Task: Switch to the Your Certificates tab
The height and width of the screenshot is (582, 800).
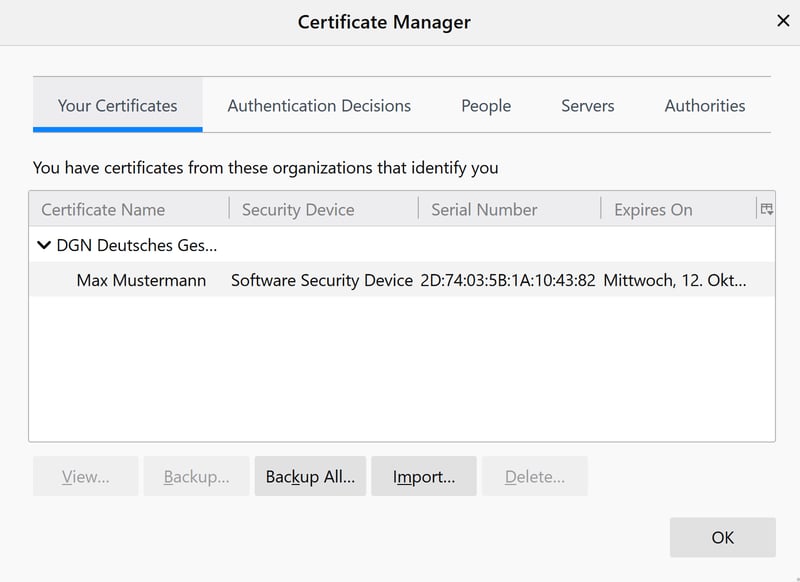Action: (x=117, y=105)
